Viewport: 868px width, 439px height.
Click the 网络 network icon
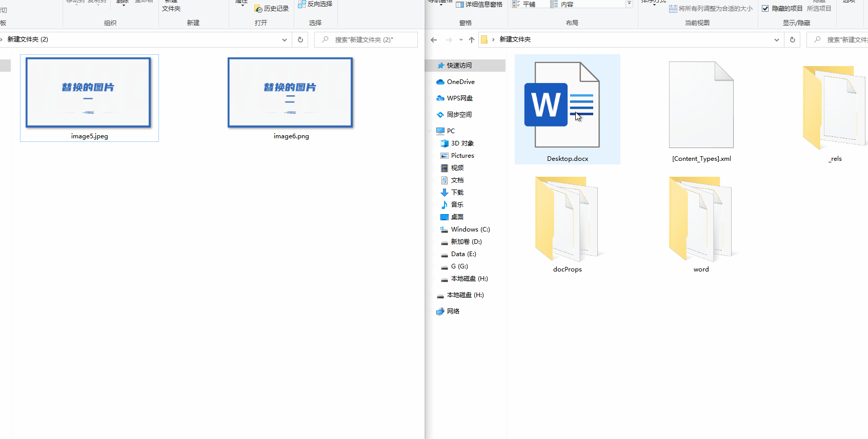[x=440, y=311]
